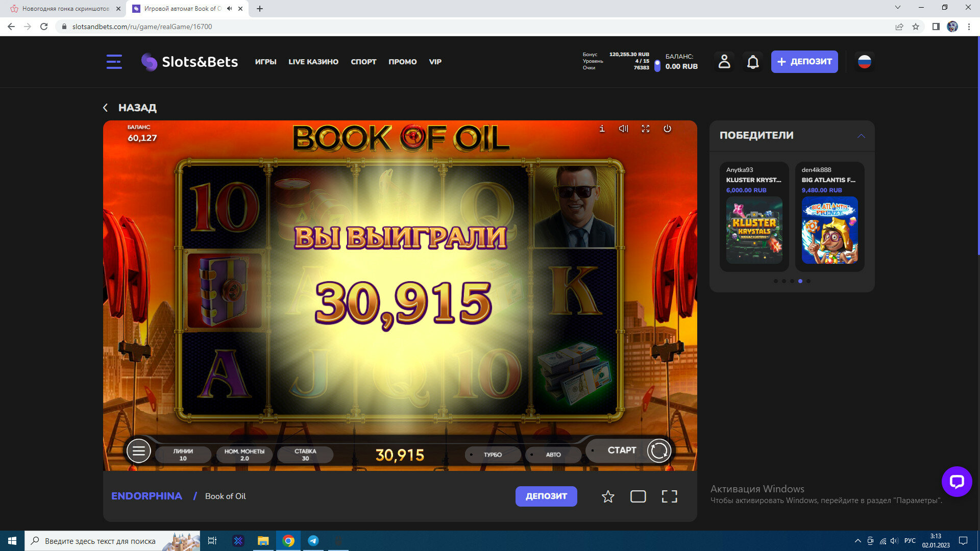
Task: Click the user profile icon
Action: [724, 62]
